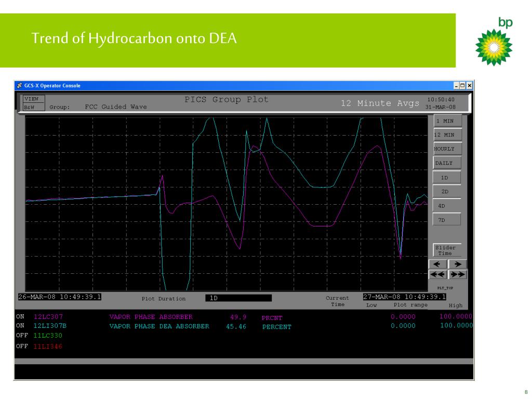The height and width of the screenshot is (399, 532).
Task: Toggle the ON state for 12LC307
Action: point(20,316)
